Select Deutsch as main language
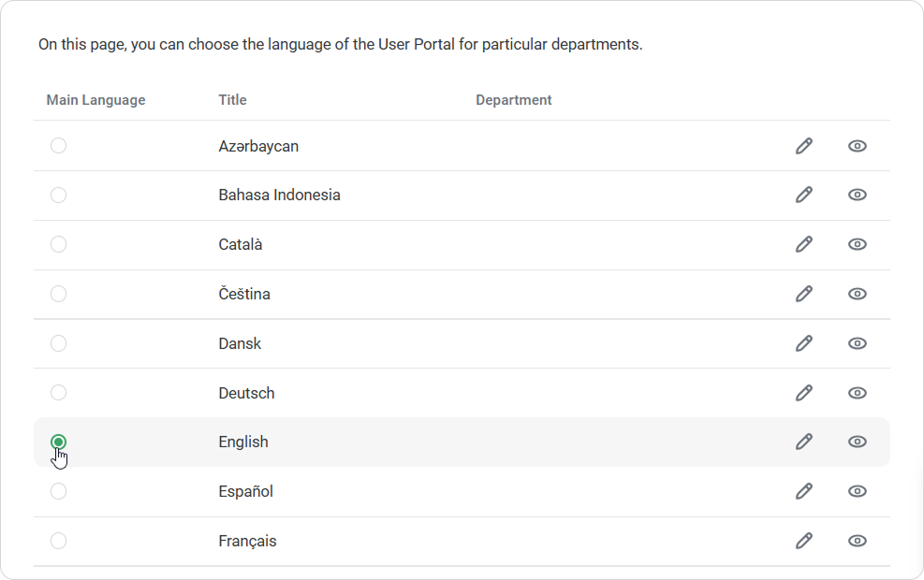The width and height of the screenshot is (924, 580). point(58,393)
